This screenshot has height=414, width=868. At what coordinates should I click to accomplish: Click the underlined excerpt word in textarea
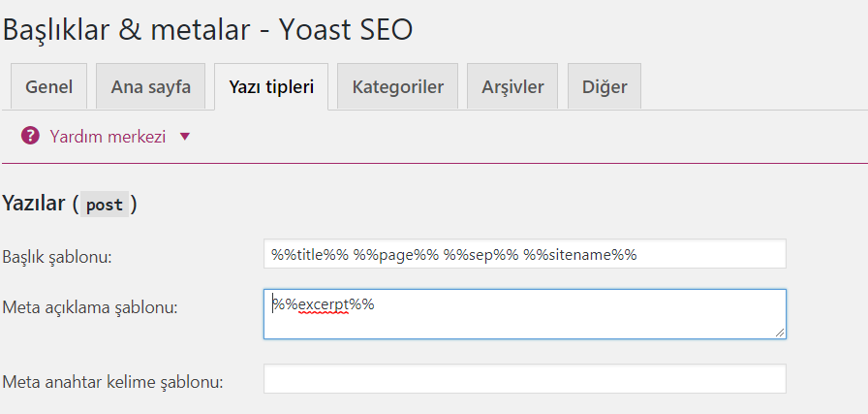[324, 304]
